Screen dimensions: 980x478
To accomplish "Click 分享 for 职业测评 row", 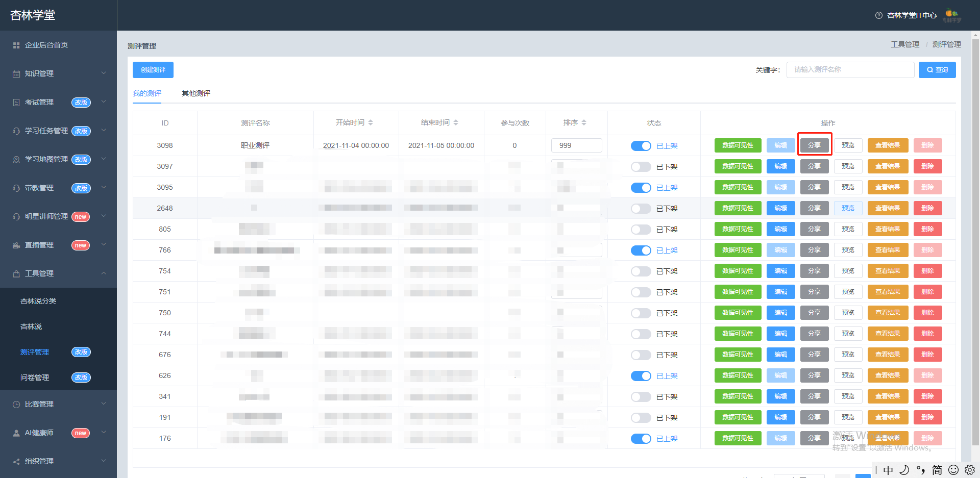I will [815, 145].
